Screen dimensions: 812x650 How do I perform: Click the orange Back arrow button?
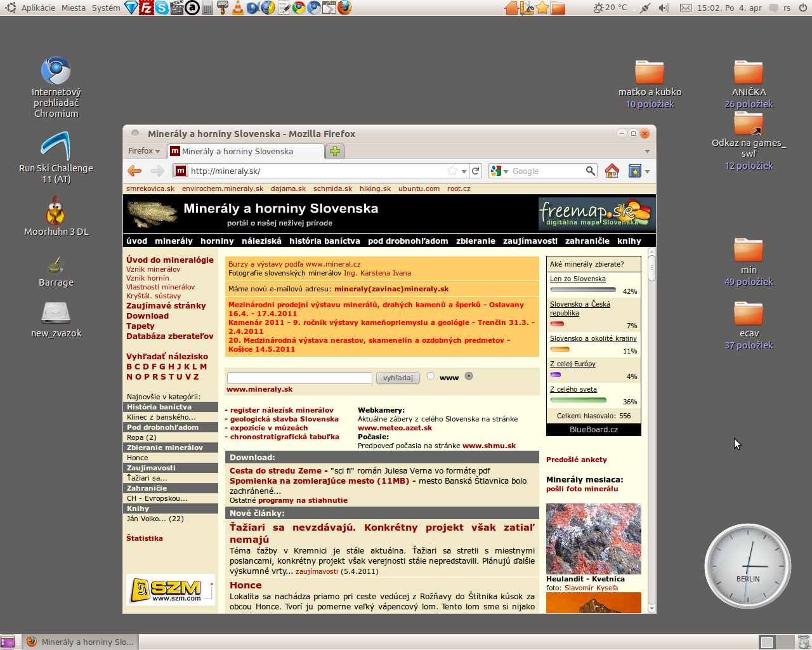tap(134, 171)
